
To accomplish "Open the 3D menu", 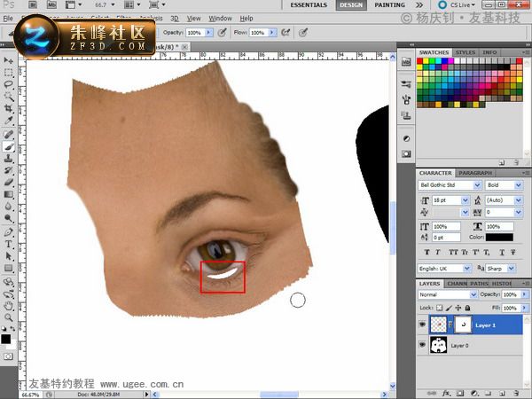I will [175, 19].
